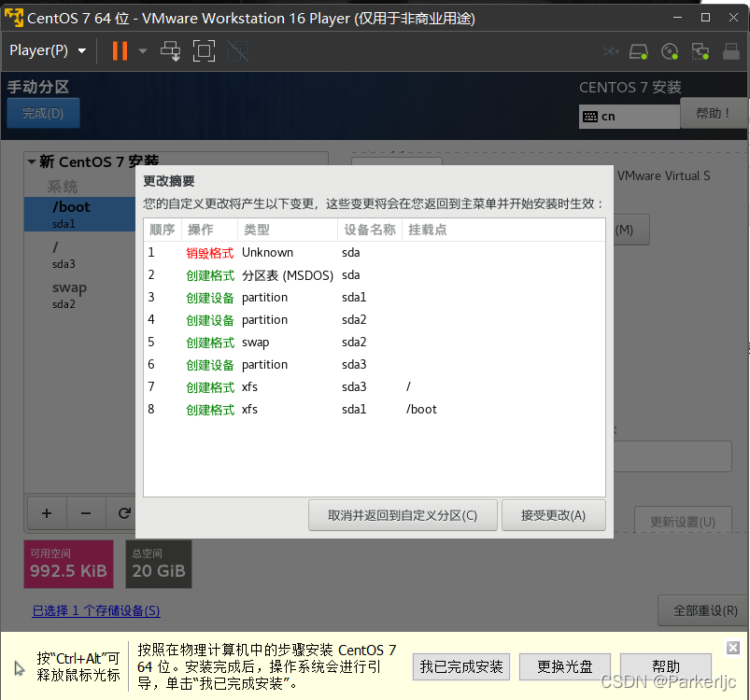Click 接受更改(A) accept changes button

pos(554,515)
